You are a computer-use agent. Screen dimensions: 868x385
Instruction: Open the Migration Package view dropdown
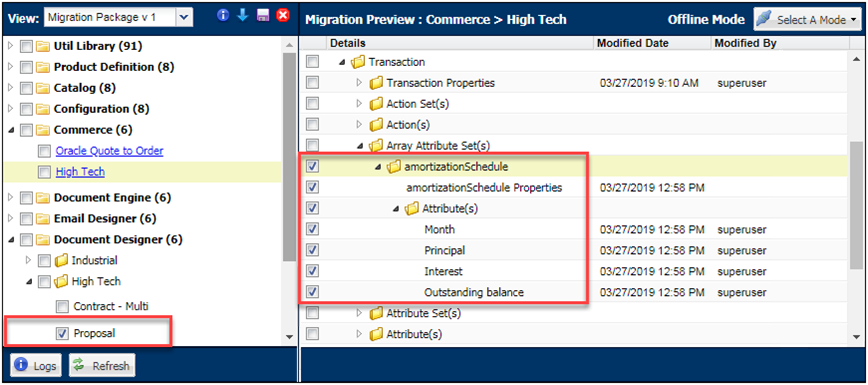pos(184,17)
